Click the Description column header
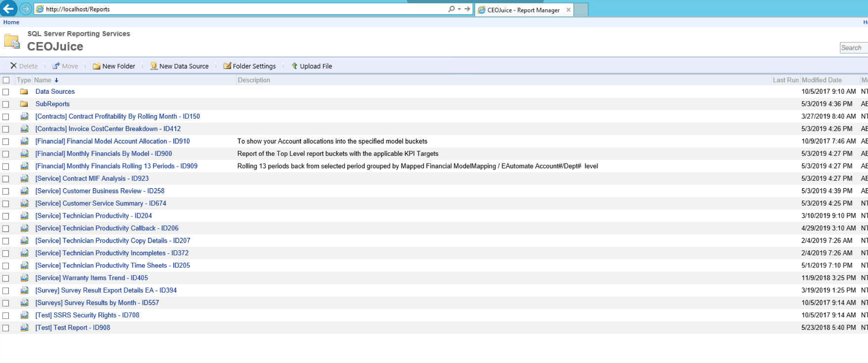Screen dimensions: 868x363 [254, 80]
